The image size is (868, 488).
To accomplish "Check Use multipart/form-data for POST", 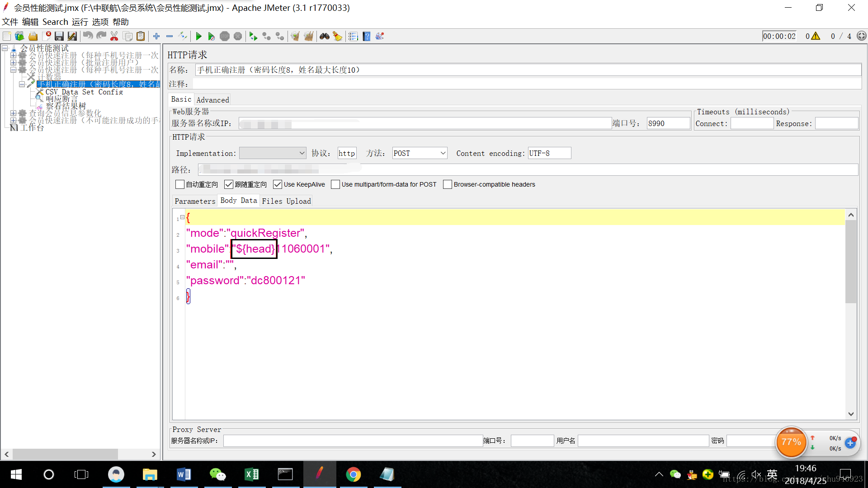I will [x=335, y=184].
